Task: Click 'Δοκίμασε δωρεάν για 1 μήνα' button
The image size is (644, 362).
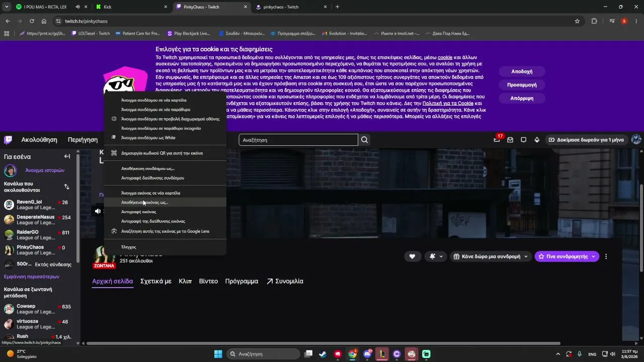Action: point(587,140)
